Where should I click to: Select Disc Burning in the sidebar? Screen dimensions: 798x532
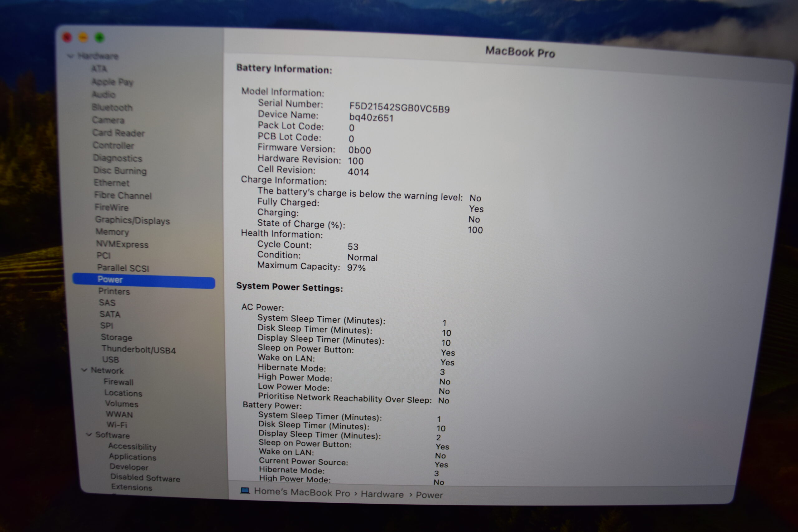pyautogui.click(x=120, y=170)
